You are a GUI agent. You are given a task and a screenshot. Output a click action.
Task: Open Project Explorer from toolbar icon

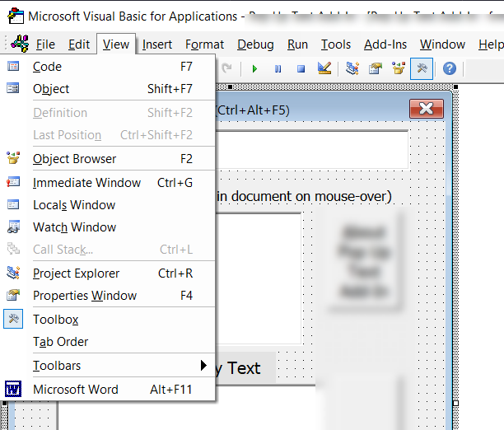point(352,68)
